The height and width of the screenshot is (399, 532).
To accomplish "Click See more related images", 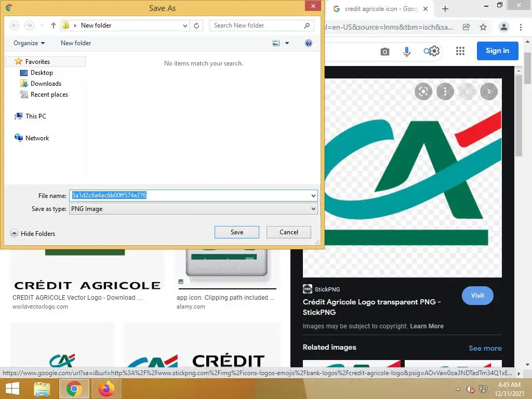I will click(x=485, y=348).
